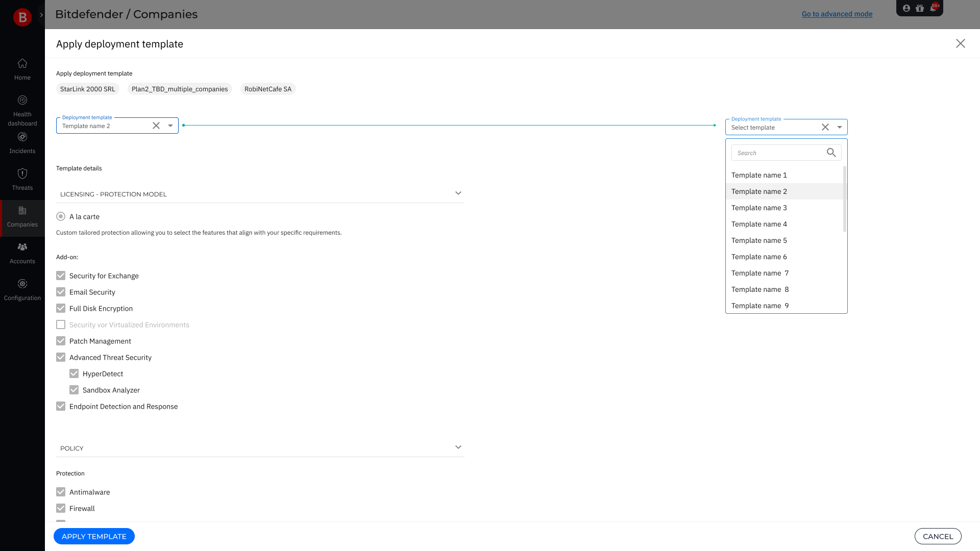This screenshot has height=551, width=980.
Task: Choose Template name 8 entry
Action: pos(784,289)
